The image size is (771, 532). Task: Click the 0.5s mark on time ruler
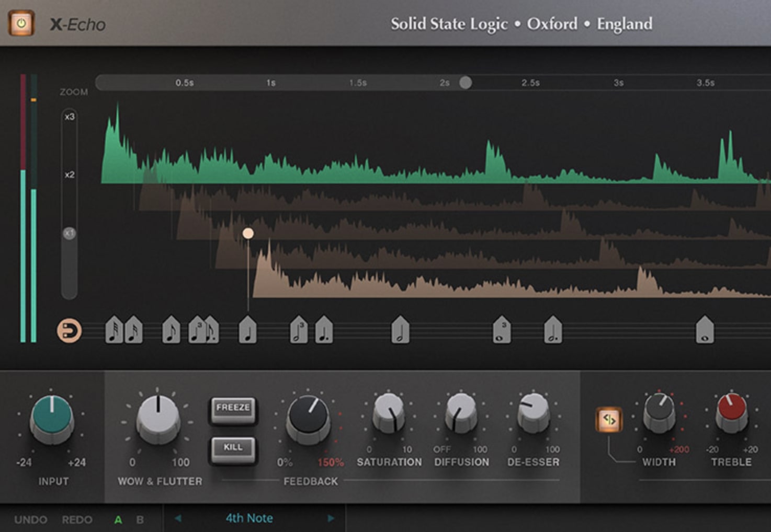(x=184, y=83)
